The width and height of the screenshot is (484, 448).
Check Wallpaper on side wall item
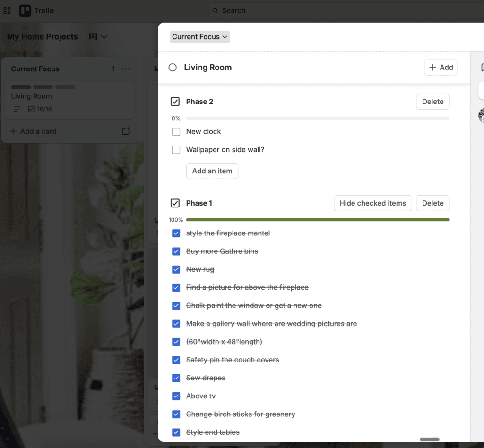pyautogui.click(x=176, y=150)
